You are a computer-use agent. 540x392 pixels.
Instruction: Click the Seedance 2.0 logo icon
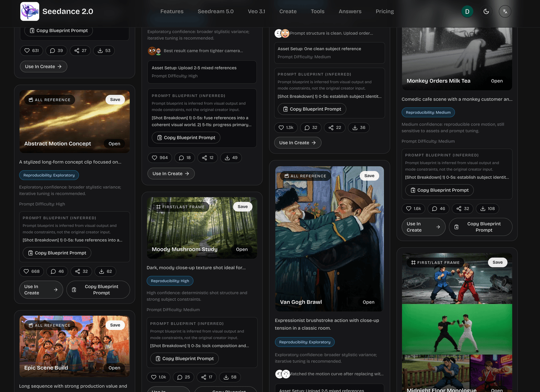point(30,11)
